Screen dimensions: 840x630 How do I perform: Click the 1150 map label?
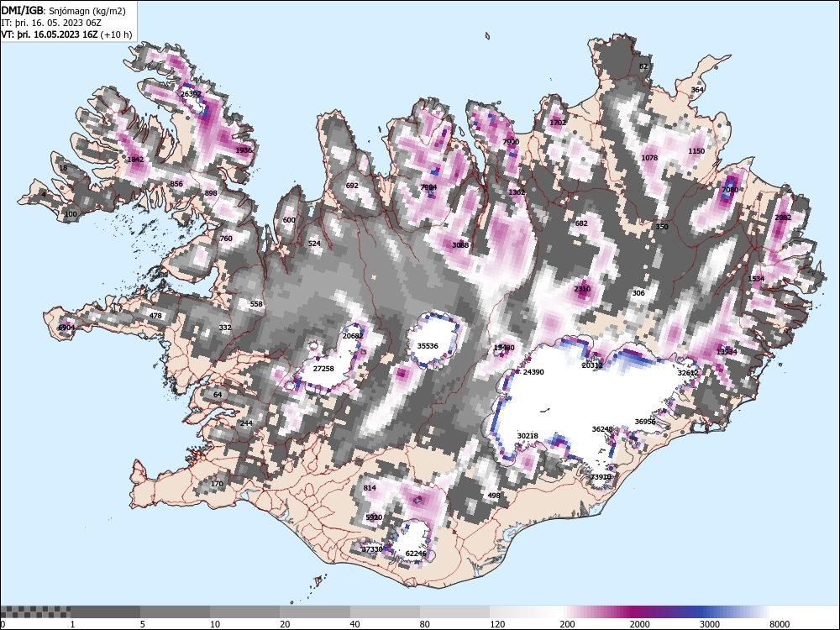click(x=696, y=151)
